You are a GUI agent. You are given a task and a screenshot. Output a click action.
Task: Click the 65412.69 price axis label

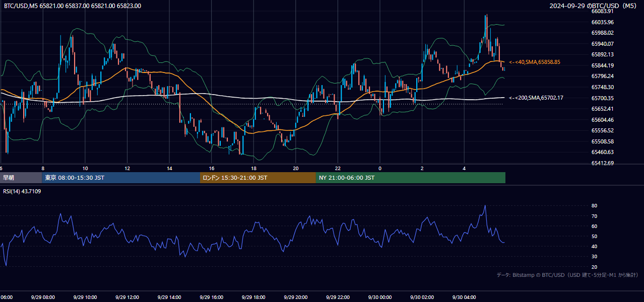[x=602, y=163]
